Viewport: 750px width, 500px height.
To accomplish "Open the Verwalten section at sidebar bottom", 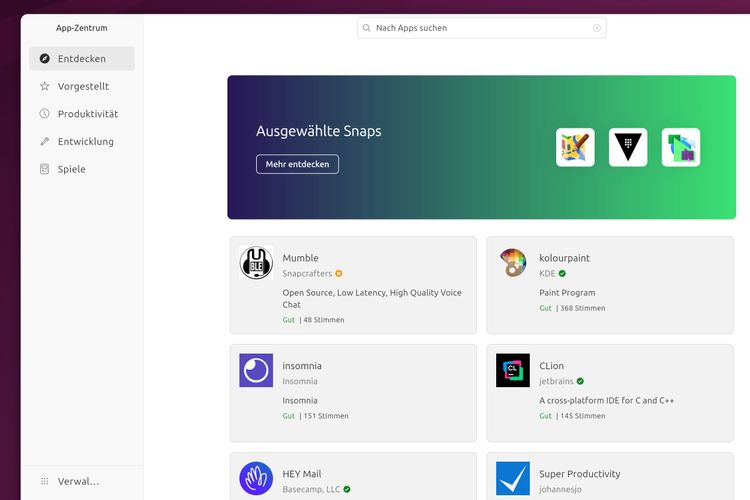I will [x=70, y=481].
